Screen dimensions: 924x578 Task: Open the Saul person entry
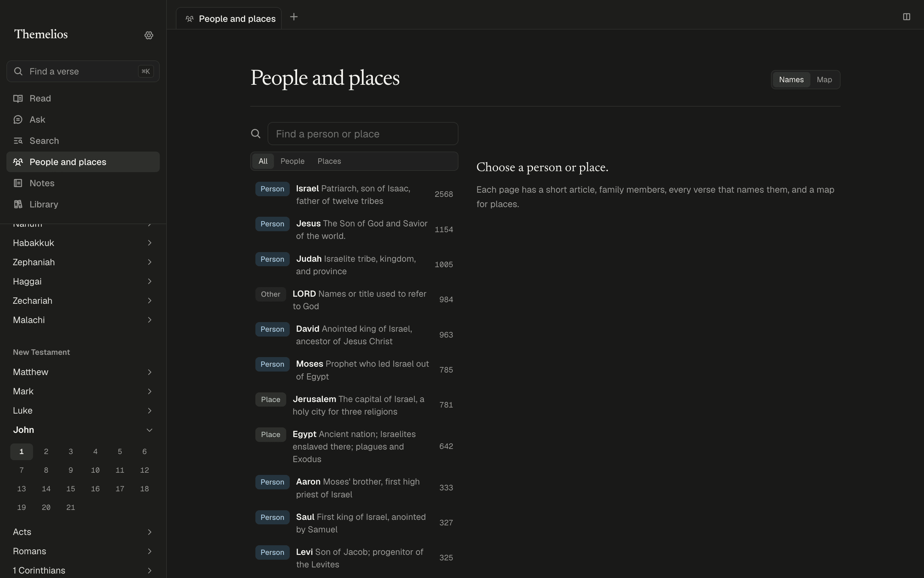pyautogui.click(x=354, y=523)
